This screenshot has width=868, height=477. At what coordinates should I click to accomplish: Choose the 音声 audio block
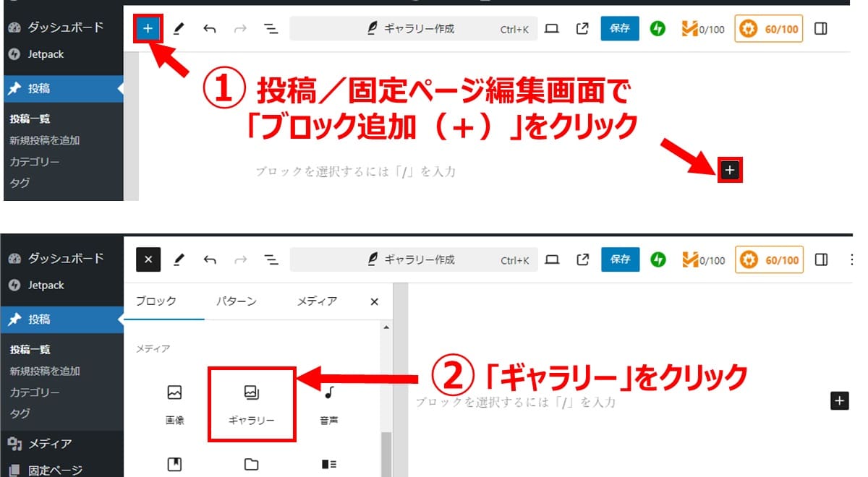coord(328,405)
